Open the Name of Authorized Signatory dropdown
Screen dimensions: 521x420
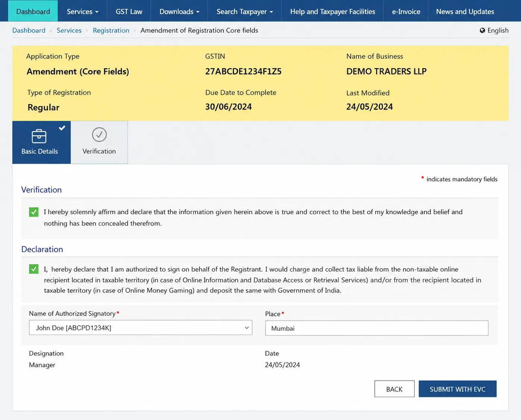pyautogui.click(x=141, y=327)
